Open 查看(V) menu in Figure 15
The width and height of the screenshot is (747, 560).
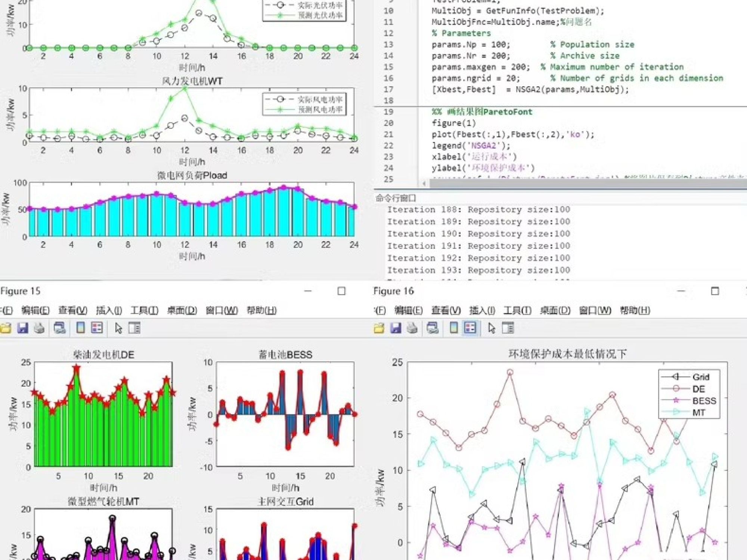pos(73,310)
